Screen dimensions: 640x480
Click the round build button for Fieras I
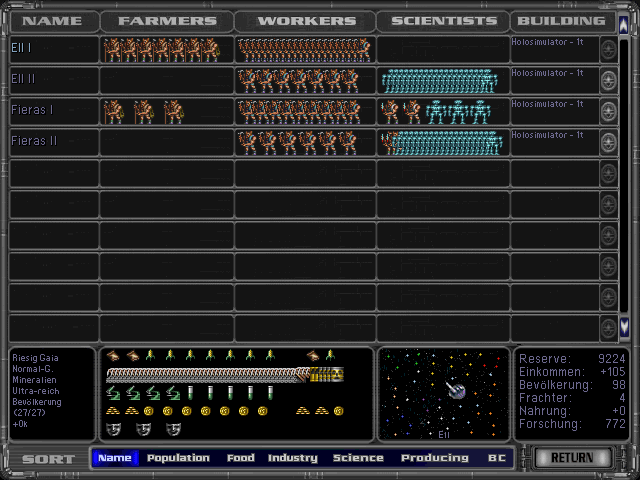[x=608, y=112]
